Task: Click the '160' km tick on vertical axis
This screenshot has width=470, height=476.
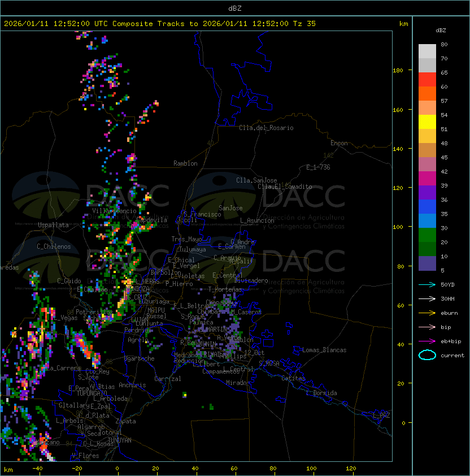Action: [x=398, y=110]
